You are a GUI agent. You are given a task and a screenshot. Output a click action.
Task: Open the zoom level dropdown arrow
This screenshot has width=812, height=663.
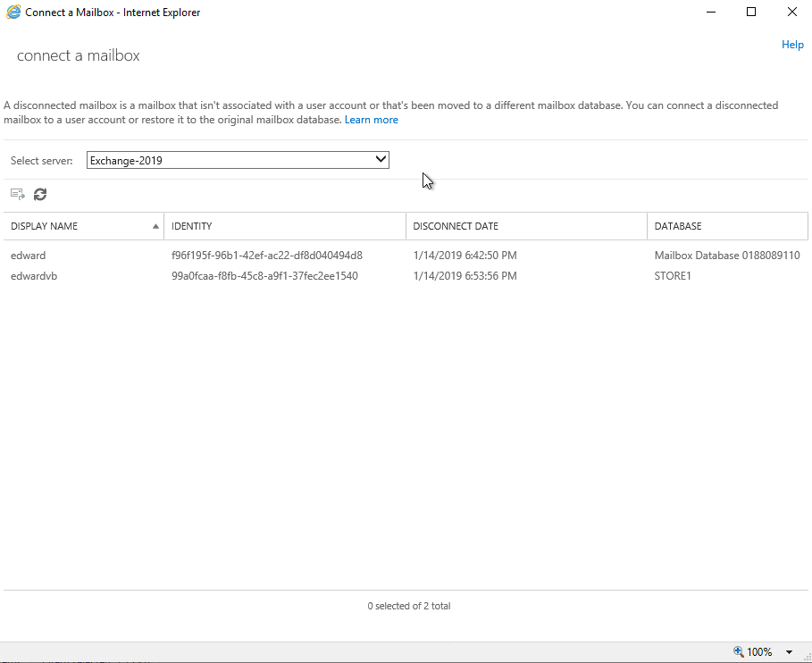(789, 652)
